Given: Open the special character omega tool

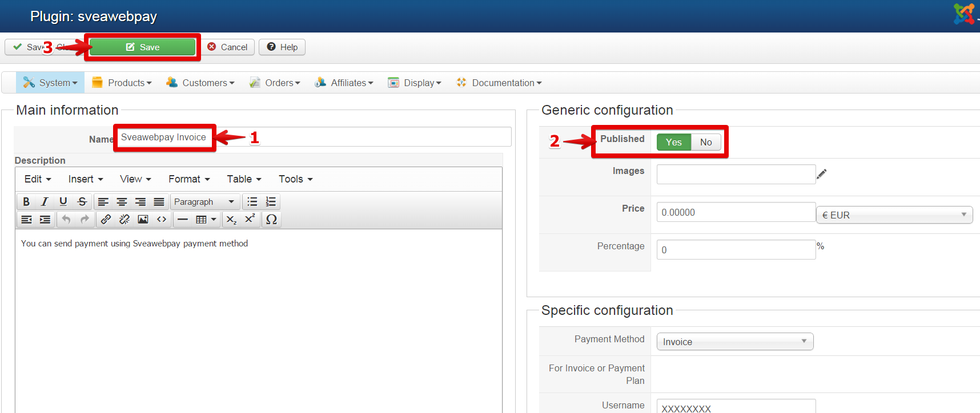Looking at the screenshot, I should coord(271,220).
